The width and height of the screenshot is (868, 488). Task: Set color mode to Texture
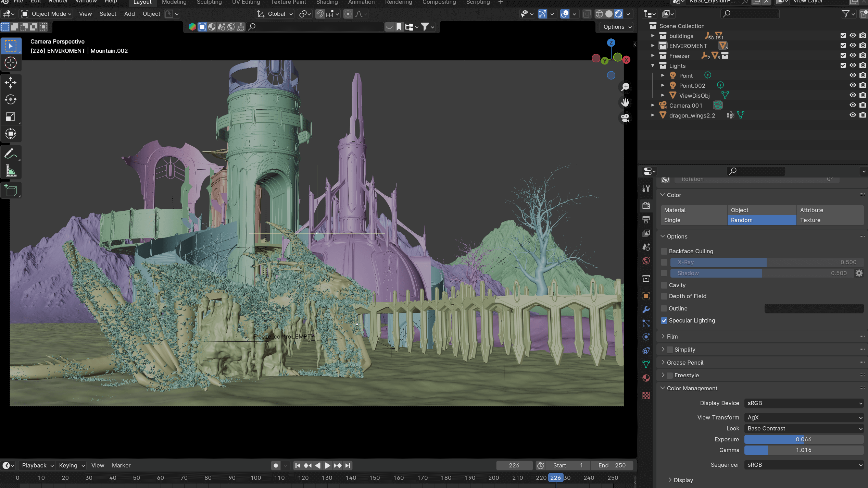point(830,220)
